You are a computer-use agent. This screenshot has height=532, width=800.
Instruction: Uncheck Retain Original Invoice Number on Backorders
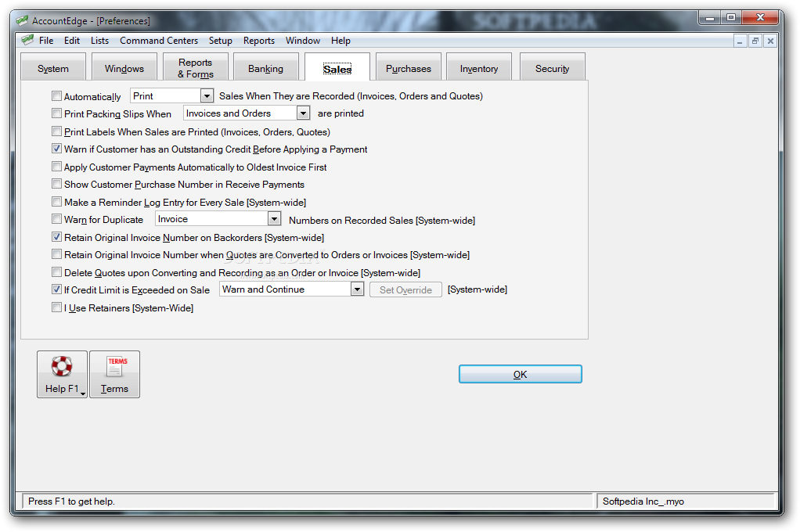point(56,237)
